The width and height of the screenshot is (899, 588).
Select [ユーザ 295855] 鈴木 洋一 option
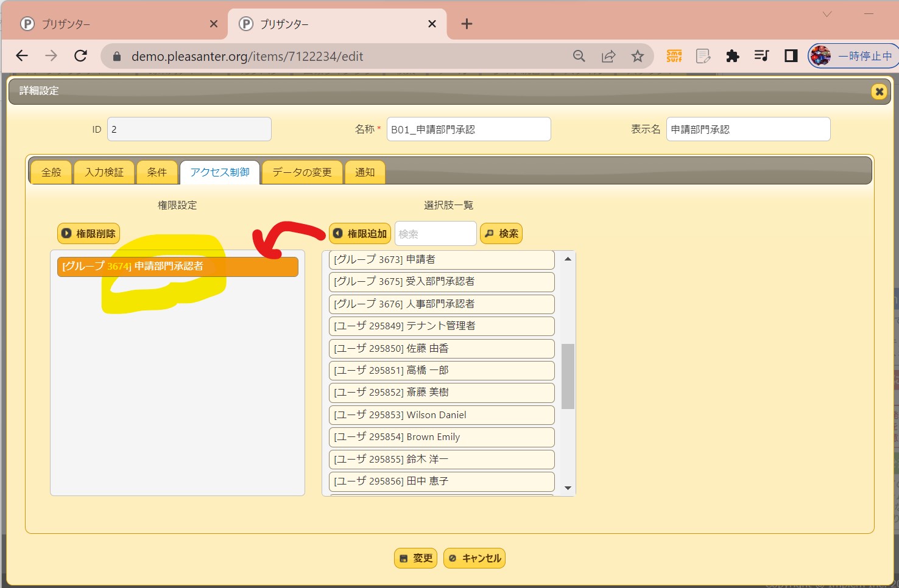(x=442, y=459)
